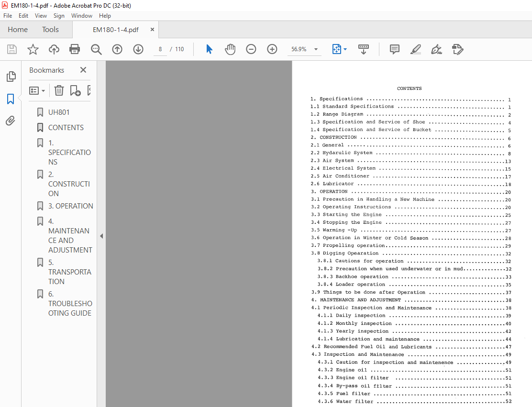This screenshot has width=532, height=407.
Task: Open the bookmarks options dropdown
Action: click(37, 90)
